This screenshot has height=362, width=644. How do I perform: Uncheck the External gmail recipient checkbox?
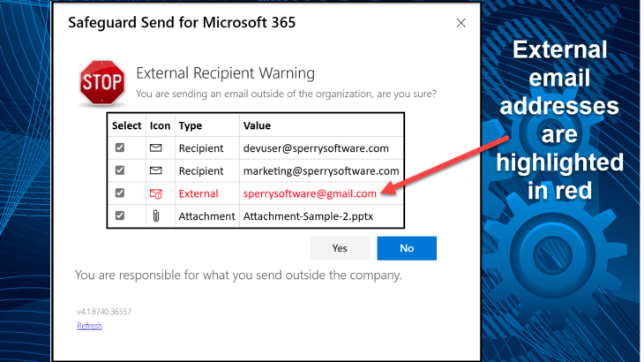pyautogui.click(x=120, y=193)
